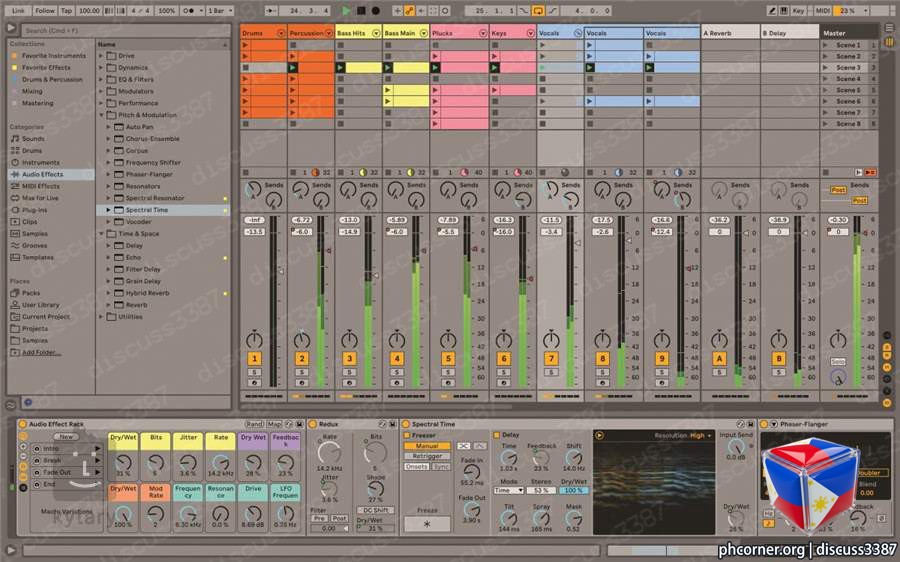Image resolution: width=900 pixels, height=562 pixels.
Task: Click the transport Stop button
Action: (361, 10)
